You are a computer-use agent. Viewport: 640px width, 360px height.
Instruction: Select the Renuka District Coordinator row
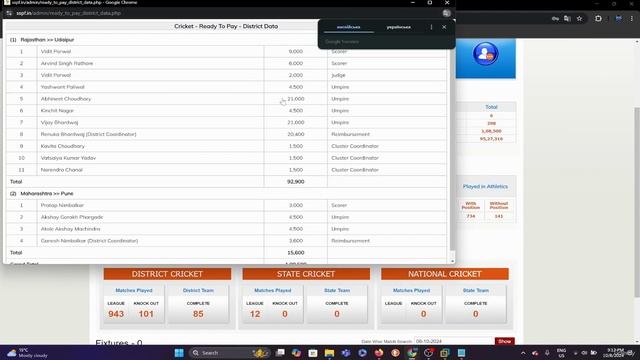tap(227, 134)
